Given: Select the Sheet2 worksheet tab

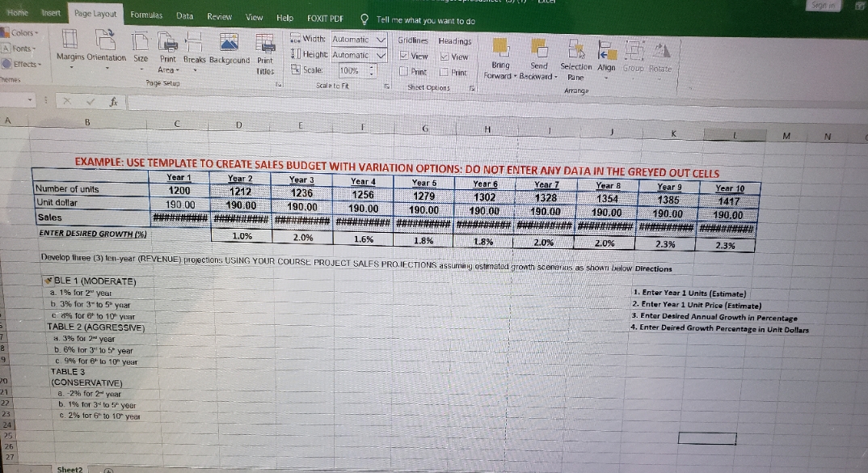Looking at the screenshot, I should click(x=70, y=469).
